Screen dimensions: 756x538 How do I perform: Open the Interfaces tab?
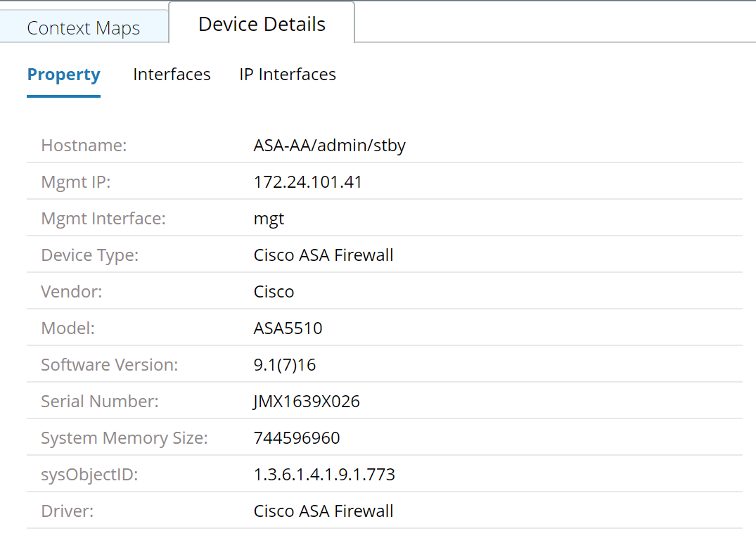pos(171,74)
